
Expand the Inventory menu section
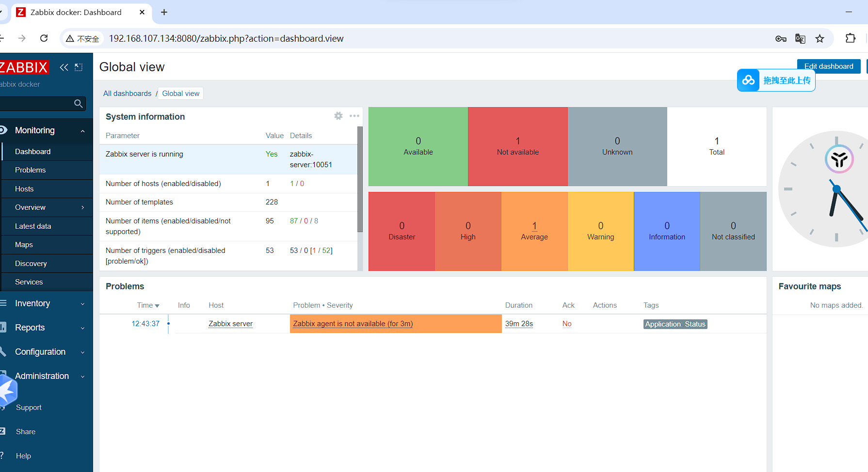click(83, 304)
